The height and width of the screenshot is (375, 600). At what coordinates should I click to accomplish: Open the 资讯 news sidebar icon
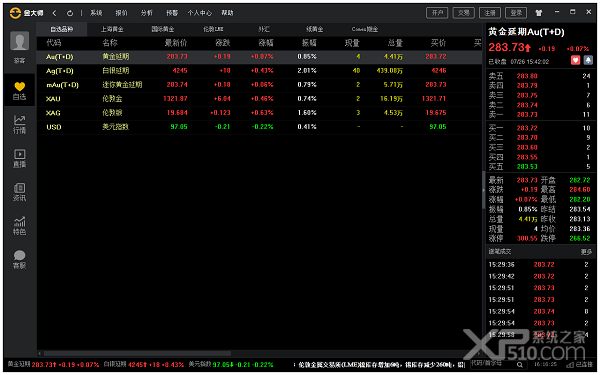pyautogui.click(x=20, y=191)
